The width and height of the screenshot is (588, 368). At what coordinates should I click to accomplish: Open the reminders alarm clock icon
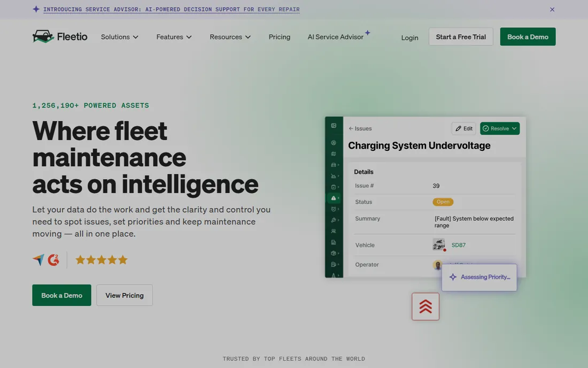(x=334, y=209)
